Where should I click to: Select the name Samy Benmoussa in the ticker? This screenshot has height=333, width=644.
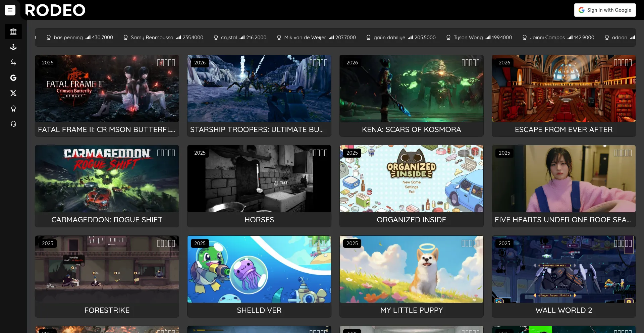pos(152,38)
